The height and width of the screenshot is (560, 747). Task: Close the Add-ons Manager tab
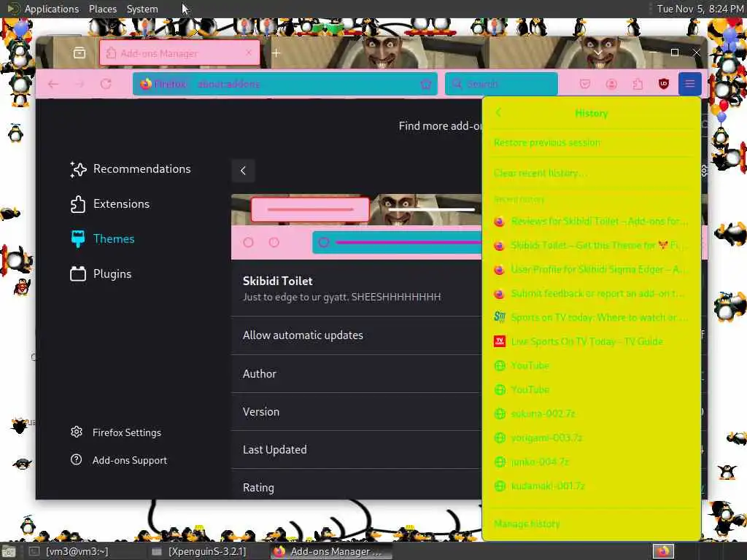coord(249,52)
